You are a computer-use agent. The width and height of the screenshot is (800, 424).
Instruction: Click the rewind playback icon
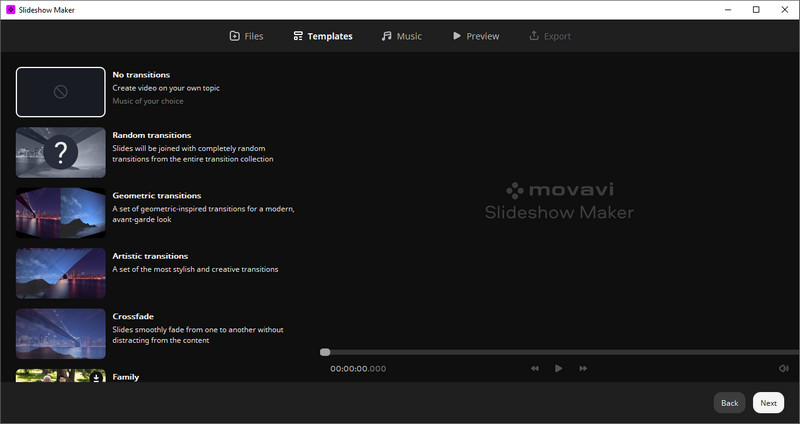(535, 369)
